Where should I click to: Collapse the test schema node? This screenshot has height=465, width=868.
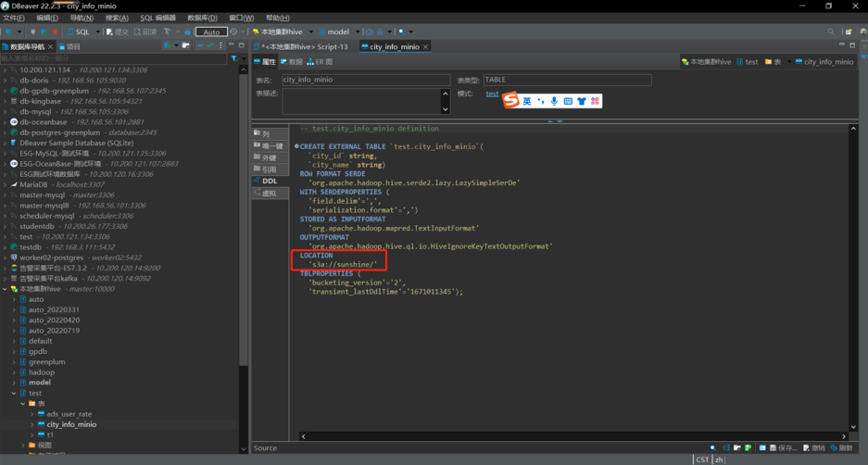(x=14, y=393)
